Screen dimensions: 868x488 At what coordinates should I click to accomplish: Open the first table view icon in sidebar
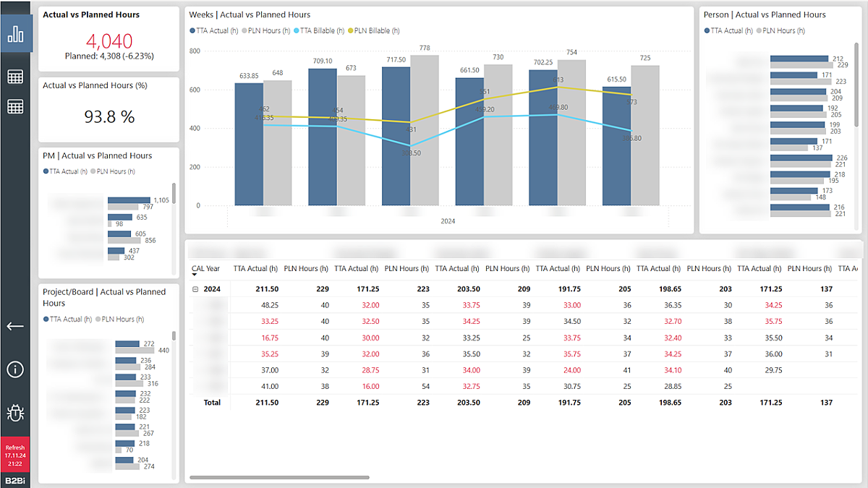tap(15, 77)
